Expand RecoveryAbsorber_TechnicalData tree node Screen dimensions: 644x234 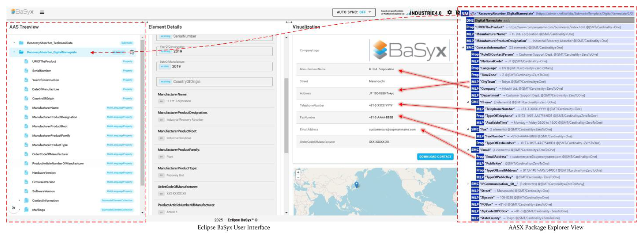click(x=14, y=43)
